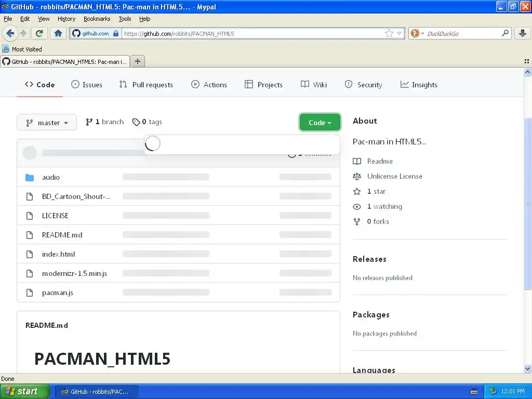Viewport: 532px width, 399px height.
Task: Open the DuckDuckGo search engine selector
Action: pyautogui.click(x=417, y=33)
